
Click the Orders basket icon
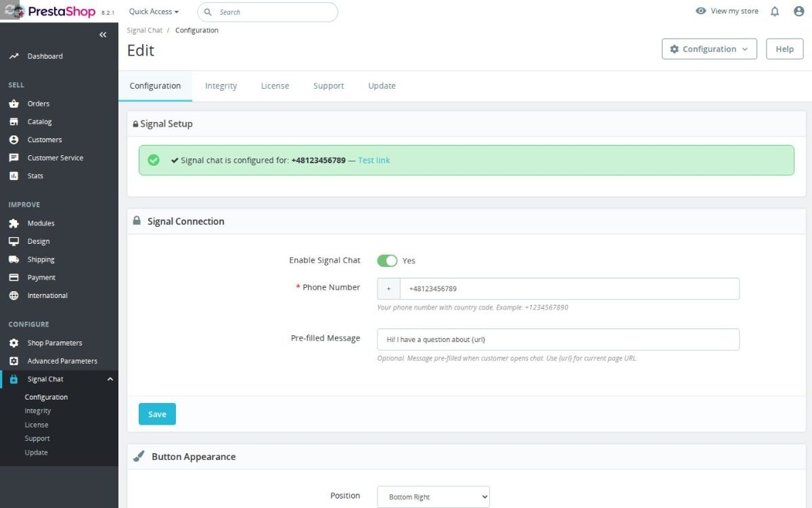point(14,104)
